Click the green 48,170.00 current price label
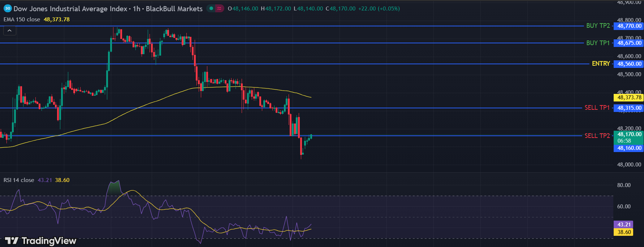 (629, 134)
